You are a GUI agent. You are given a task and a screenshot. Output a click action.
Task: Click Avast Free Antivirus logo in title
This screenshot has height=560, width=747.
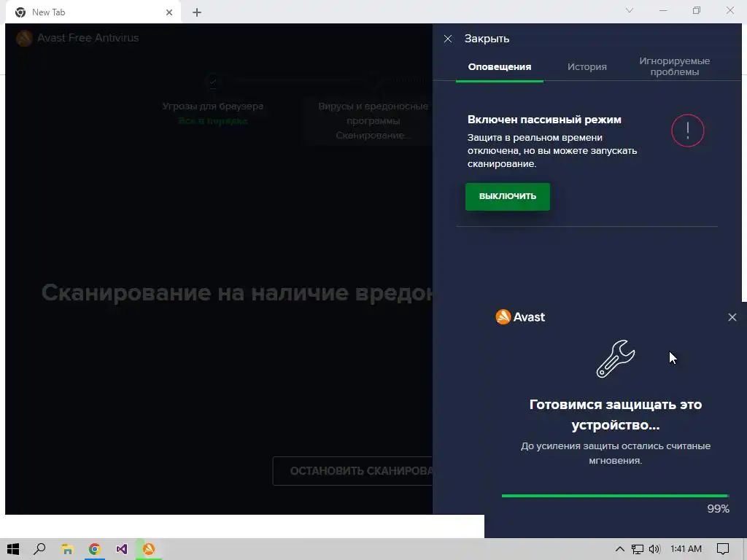pos(24,38)
